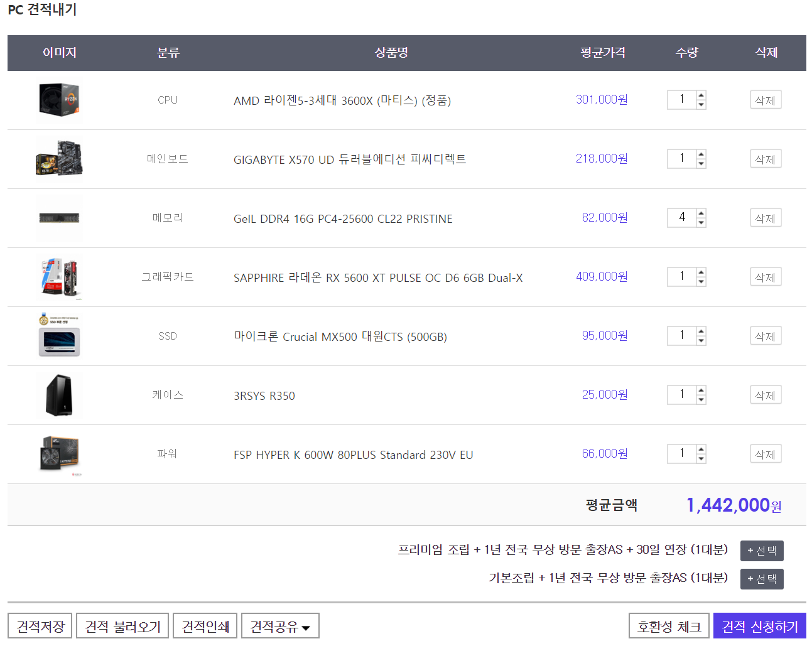The width and height of the screenshot is (812, 651).
Task: Click the 메인보드 category label
Action: [168, 159]
